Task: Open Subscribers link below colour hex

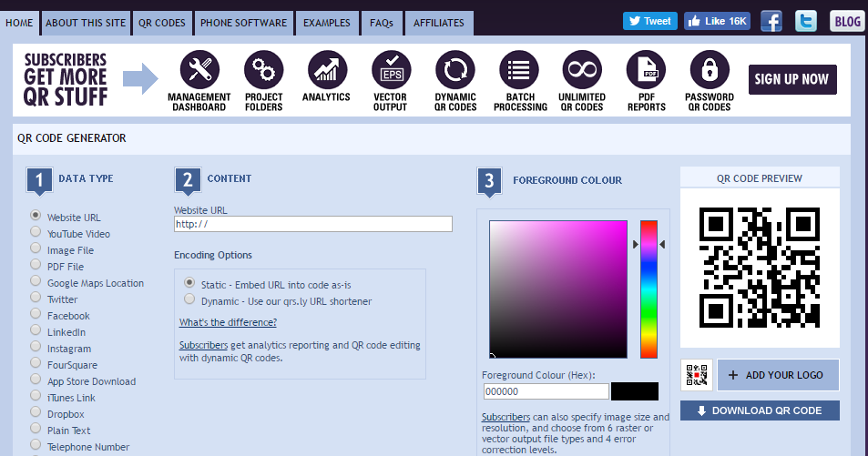Action: (x=505, y=417)
